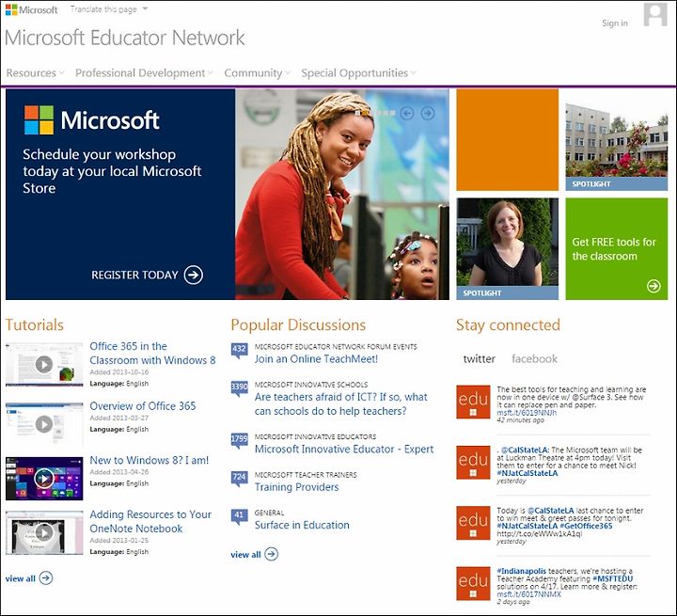
Task: Play Overview of Office 365 video
Action: point(44,424)
